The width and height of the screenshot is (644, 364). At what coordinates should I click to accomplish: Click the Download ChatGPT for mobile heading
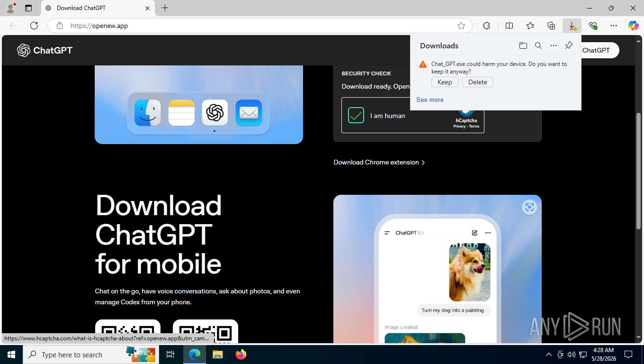(x=158, y=234)
